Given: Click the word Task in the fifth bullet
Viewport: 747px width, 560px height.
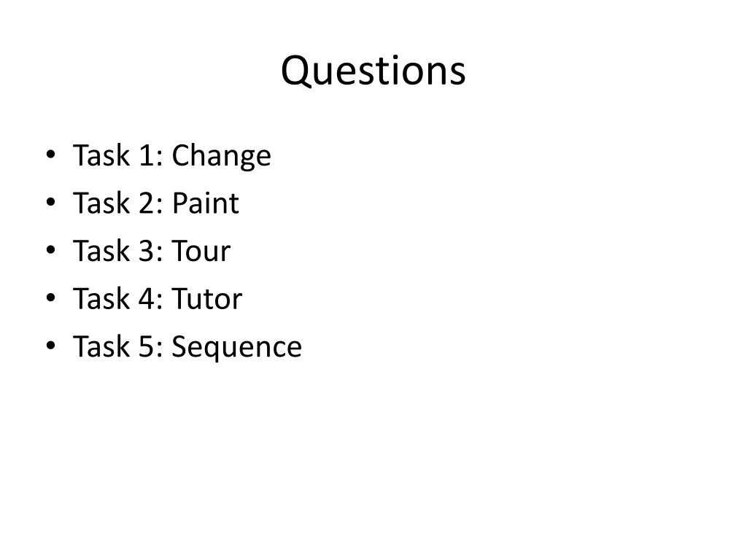Looking at the screenshot, I should pos(101,346).
